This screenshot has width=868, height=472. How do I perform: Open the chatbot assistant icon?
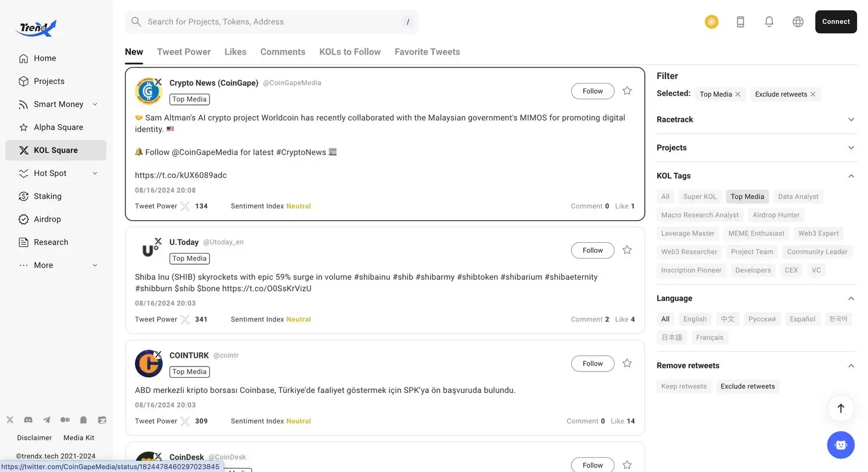click(x=841, y=445)
